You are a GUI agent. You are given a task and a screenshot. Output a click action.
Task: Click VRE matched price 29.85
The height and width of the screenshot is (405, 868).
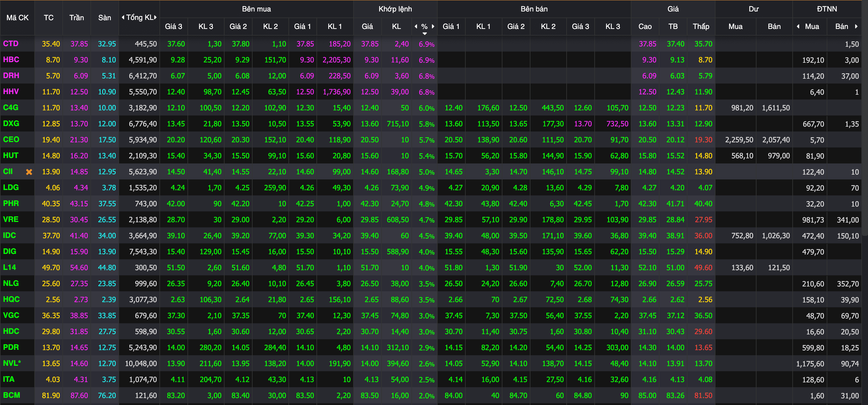pyautogui.click(x=370, y=220)
